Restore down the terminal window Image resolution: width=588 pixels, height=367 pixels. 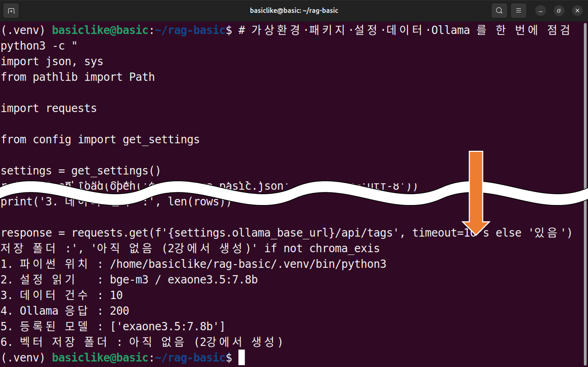(x=559, y=11)
